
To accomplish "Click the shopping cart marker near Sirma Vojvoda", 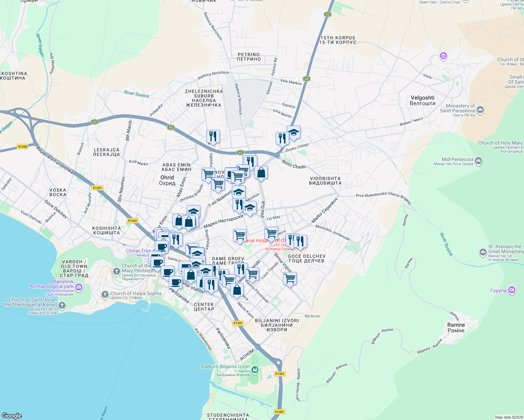I will coord(289,278).
